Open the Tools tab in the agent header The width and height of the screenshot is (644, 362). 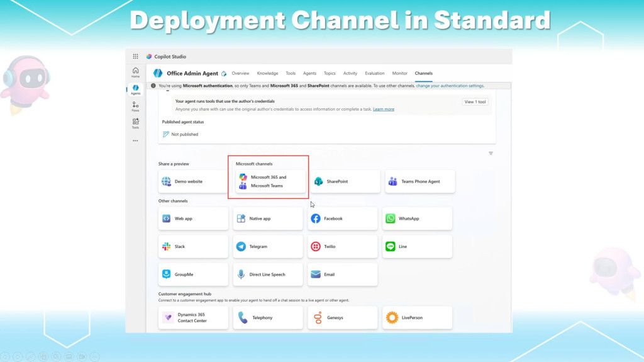pyautogui.click(x=291, y=73)
